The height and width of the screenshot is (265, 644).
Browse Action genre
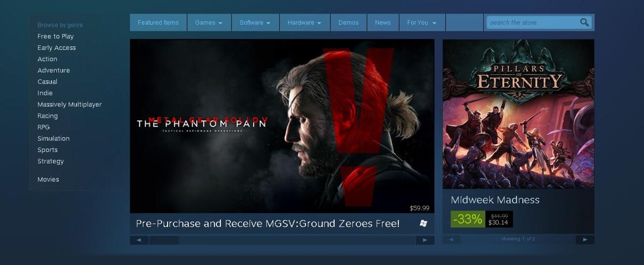47,59
